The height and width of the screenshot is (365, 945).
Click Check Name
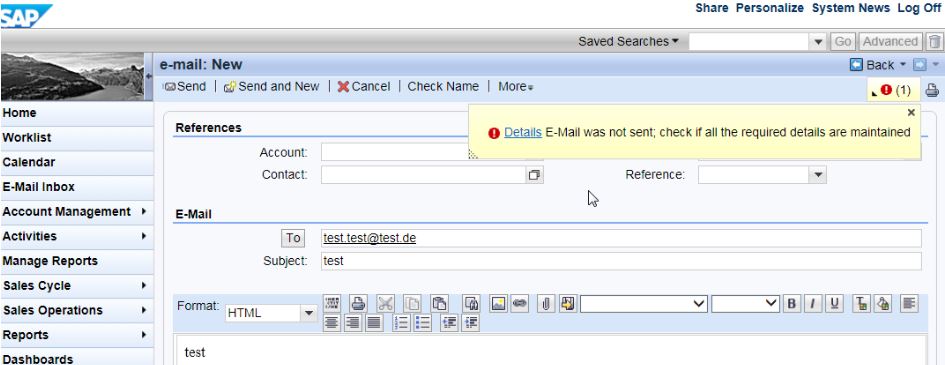click(443, 87)
